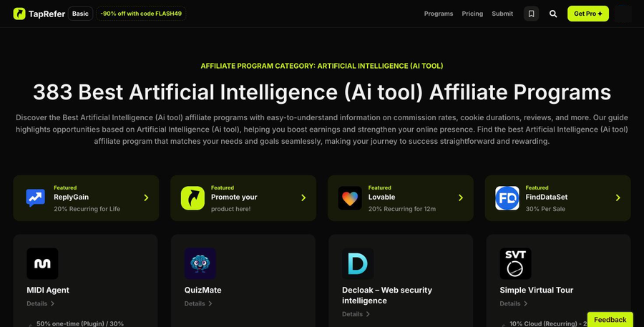Go to the Pricing menu item
644x327 pixels.
click(x=472, y=14)
